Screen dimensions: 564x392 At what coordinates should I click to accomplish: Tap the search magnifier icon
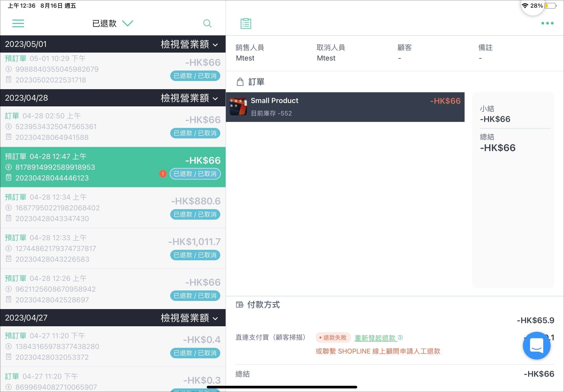[x=207, y=23]
